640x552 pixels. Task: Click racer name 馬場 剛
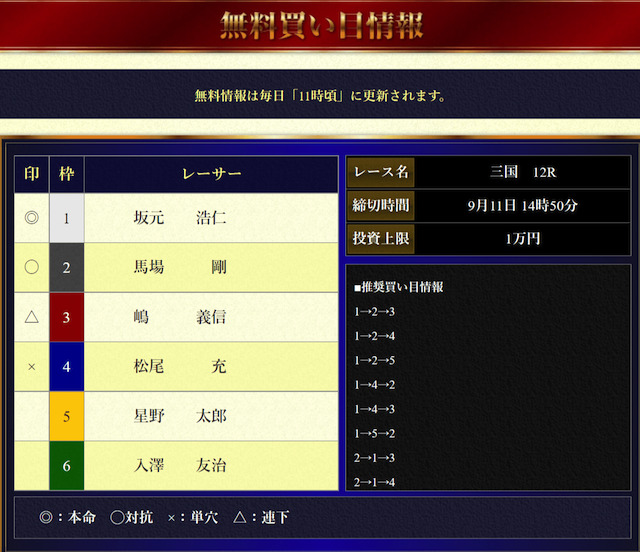click(180, 267)
